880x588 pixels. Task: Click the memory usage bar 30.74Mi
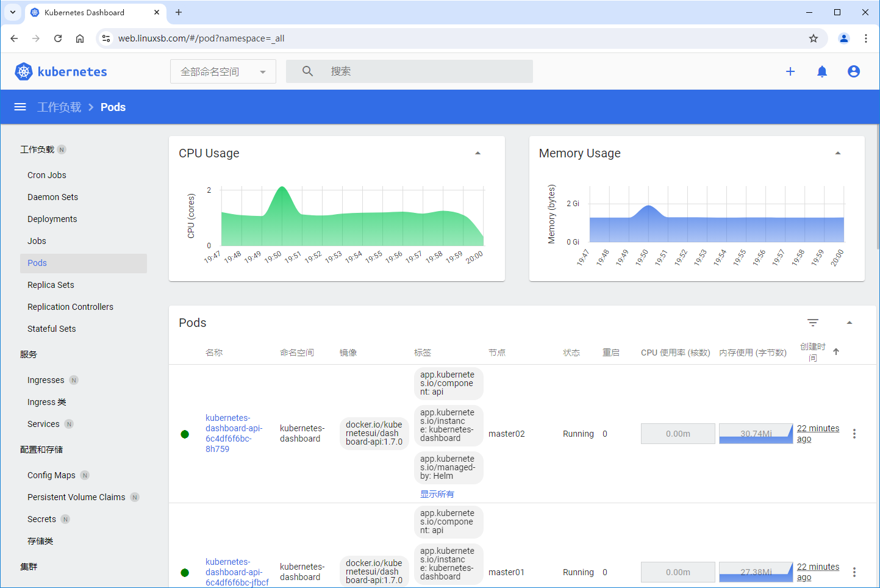(756, 434)
